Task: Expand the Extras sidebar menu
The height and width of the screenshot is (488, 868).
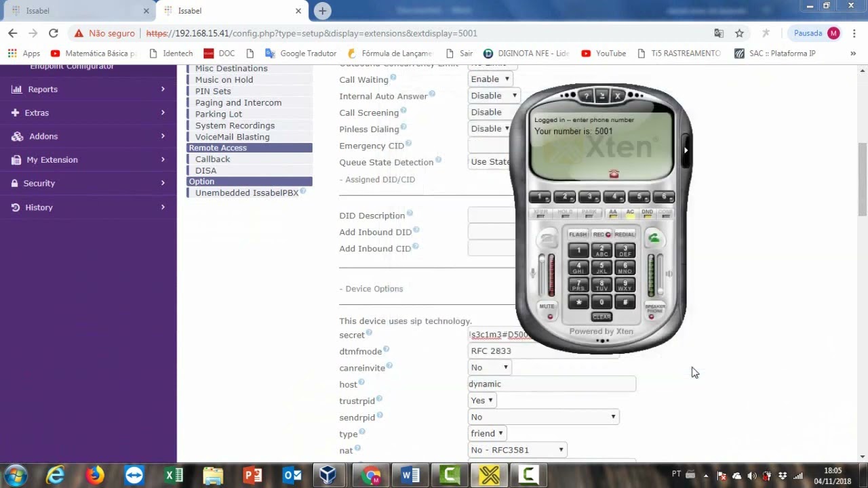Action: tap(88, 113)
